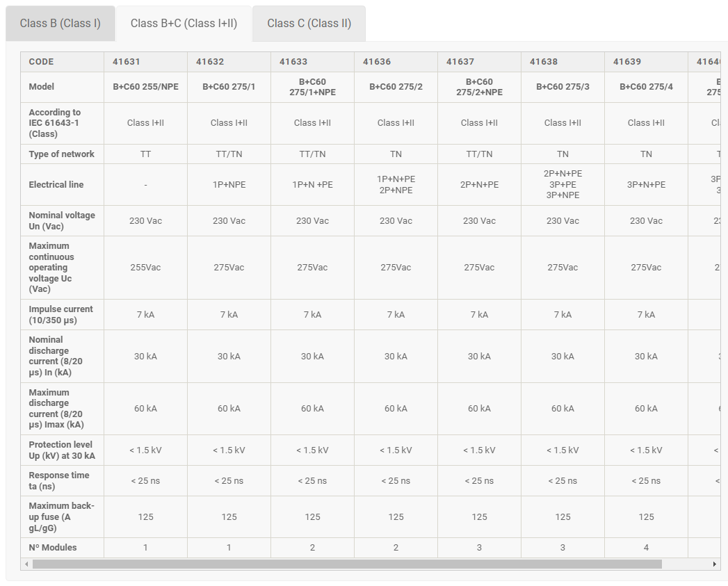Viewport: 728px width, 586px height.
Task: Click the TT network type for 41631
Action: (x=146, y=154)
